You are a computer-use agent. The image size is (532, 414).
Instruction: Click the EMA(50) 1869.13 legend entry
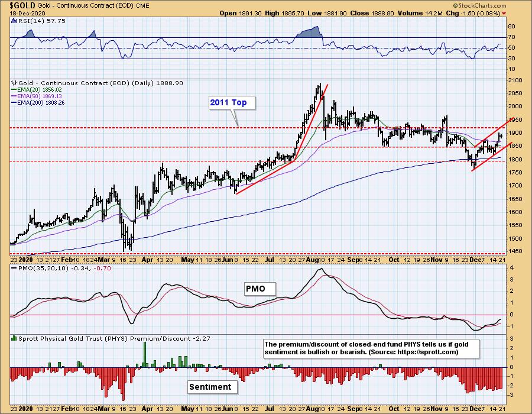point(37,96)
